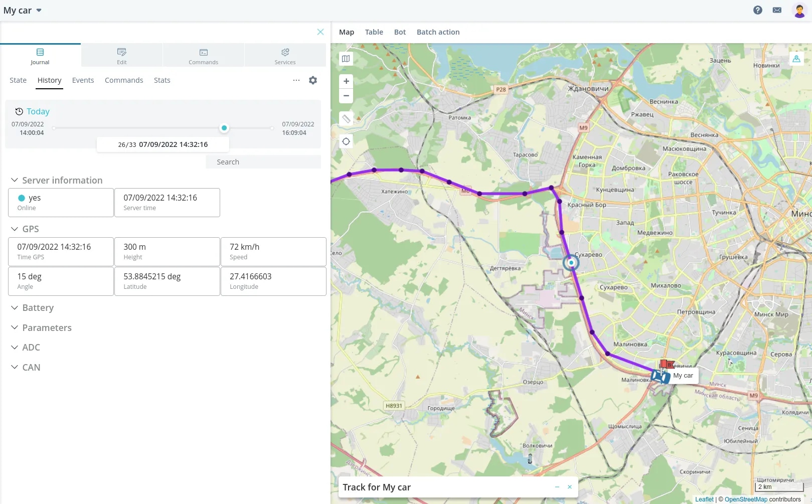Image resolution: width=812 pixels, height=504 pixels.
Task: Open the map layers icon
Action: 346,59
